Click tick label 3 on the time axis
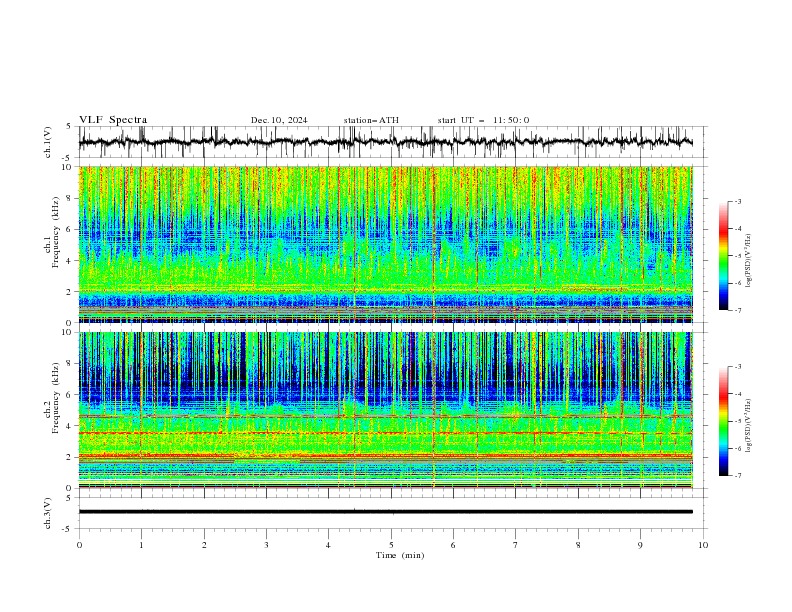The width and height of the screenshot is (792, 612). pos(266,545)
